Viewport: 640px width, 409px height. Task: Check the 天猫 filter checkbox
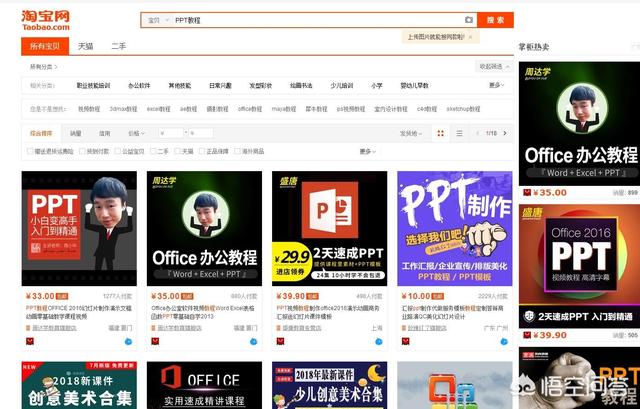coord(178,151)
